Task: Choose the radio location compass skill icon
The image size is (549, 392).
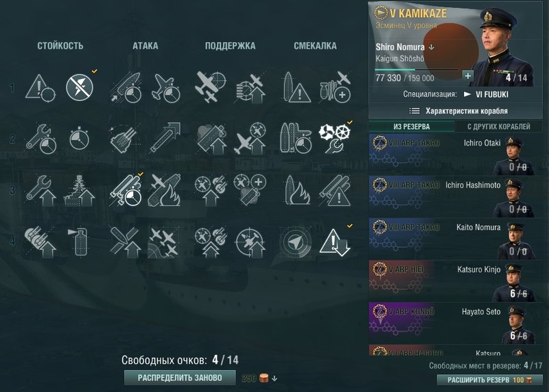Action: point(295,242)
